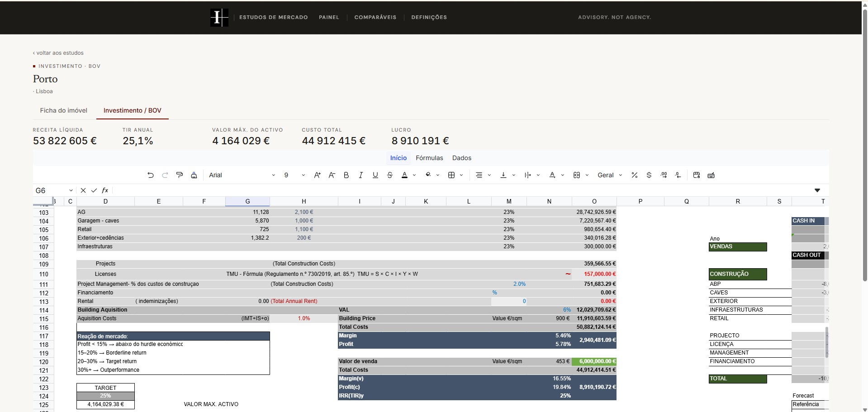Toggle underline formatting
868x412 pixels.
click(375, 175)
